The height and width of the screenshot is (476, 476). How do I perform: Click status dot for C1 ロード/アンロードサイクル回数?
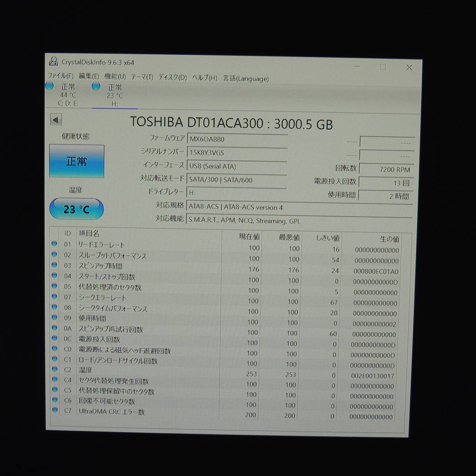click(x=54, y=359)
